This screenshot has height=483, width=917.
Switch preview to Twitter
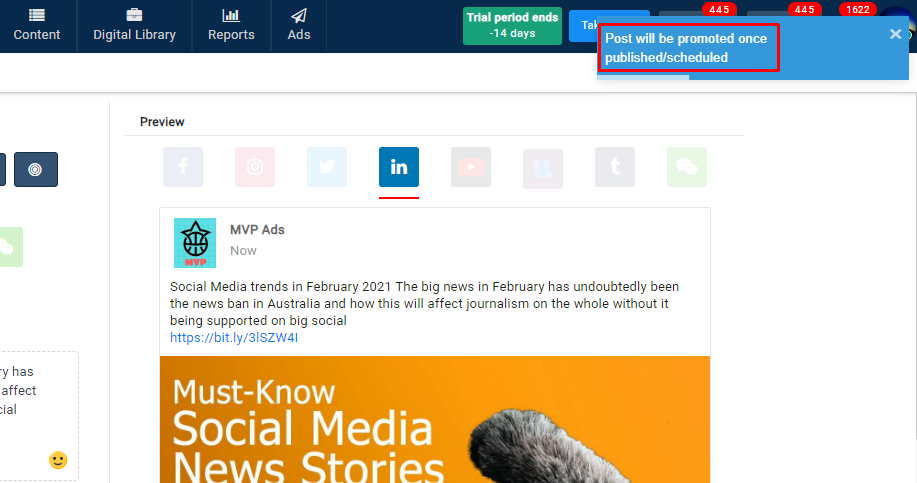[327, 167]
